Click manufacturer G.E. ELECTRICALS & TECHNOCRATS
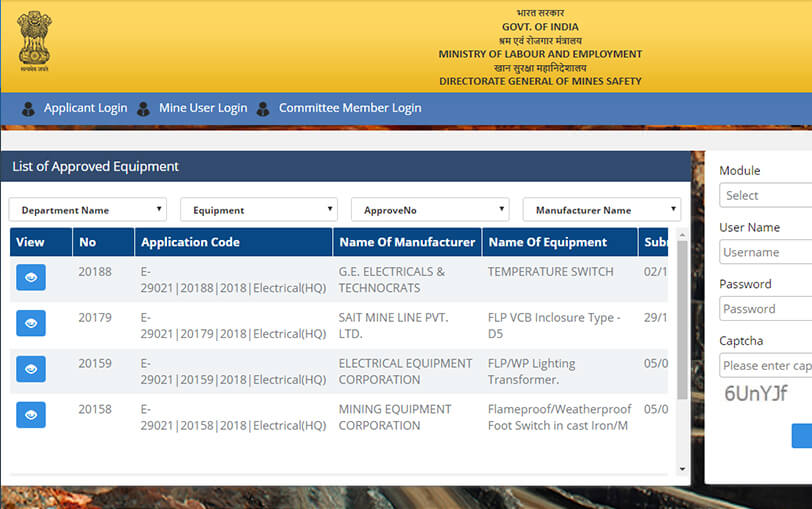This screenshot has width=812, height=509. point(392,280)
